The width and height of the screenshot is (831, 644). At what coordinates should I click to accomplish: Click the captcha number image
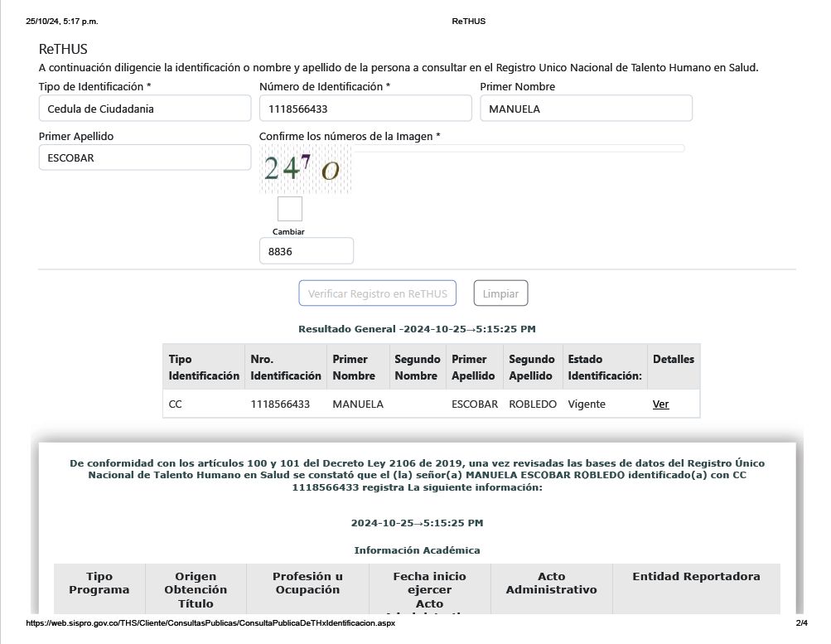pos(305,169)
